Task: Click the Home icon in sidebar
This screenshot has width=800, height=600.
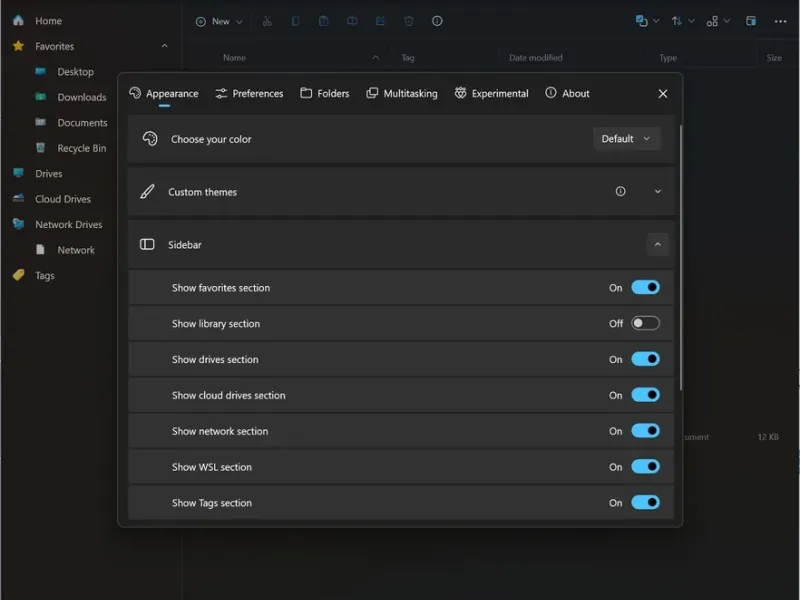Action: click(18, 20)
